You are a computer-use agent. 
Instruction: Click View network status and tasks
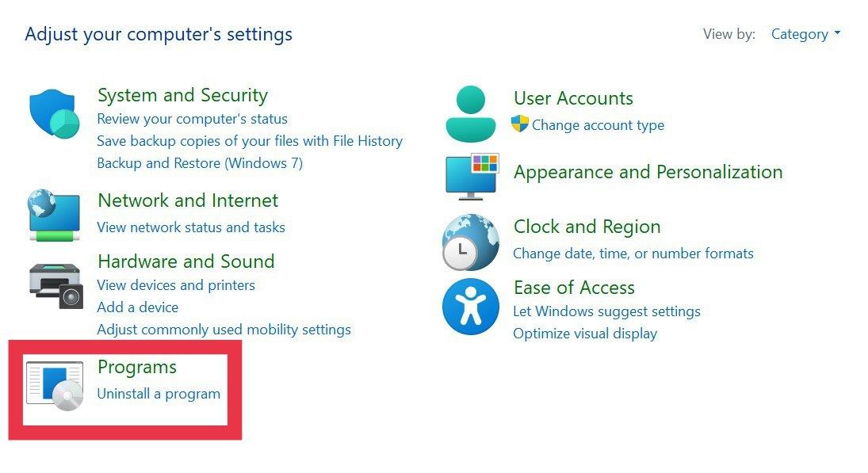tap(191, 227)
